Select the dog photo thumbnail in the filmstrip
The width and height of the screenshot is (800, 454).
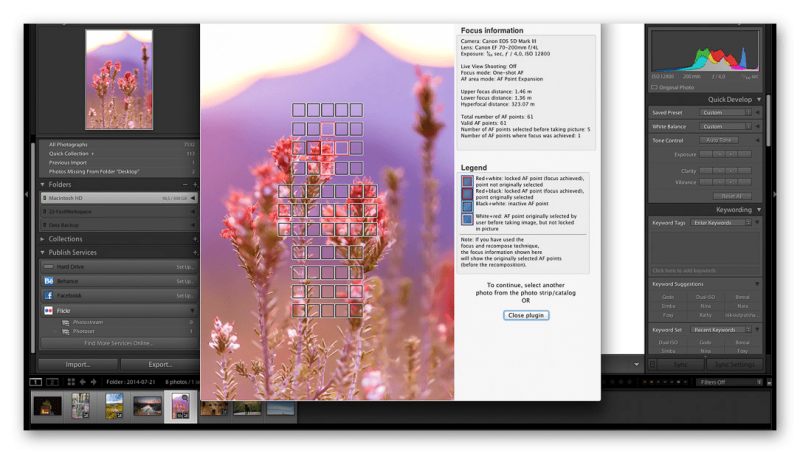click(x=214, y=407)
